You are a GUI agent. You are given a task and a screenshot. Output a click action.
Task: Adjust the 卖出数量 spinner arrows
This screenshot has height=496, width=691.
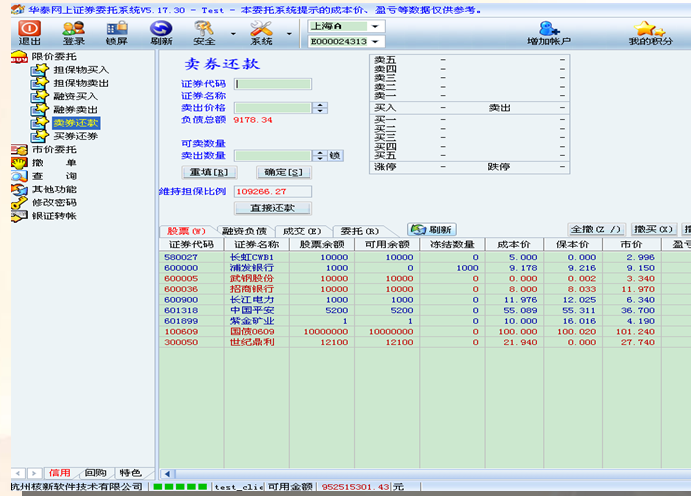coord(320,155)
